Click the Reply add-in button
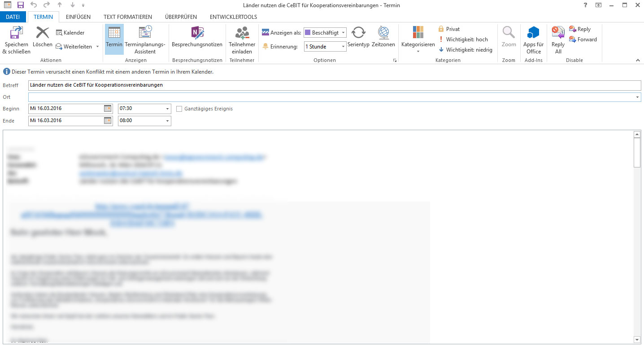This screenshot has width=644, height=347. point(580,29)
